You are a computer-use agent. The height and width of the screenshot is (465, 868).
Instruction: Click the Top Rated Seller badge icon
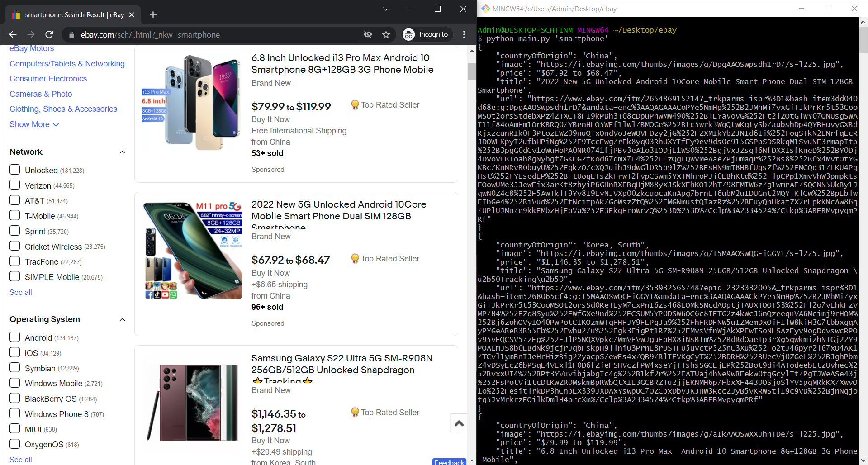355,104
